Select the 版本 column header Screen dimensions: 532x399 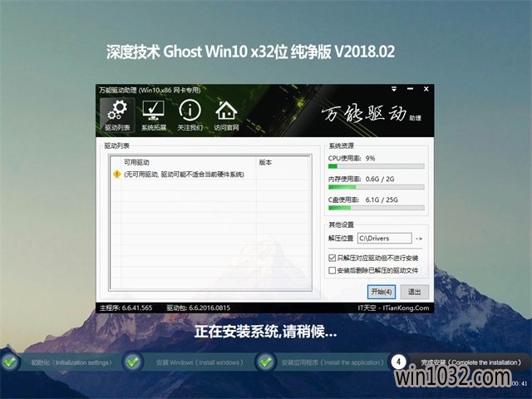tap(266, 162)
